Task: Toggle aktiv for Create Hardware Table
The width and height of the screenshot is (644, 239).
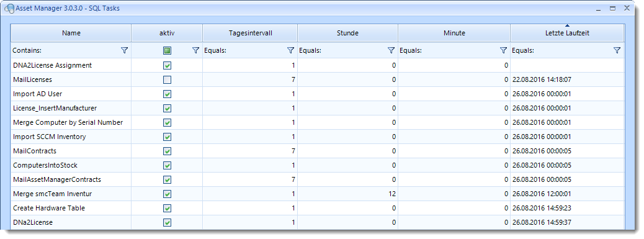Action: click(167, 208)
